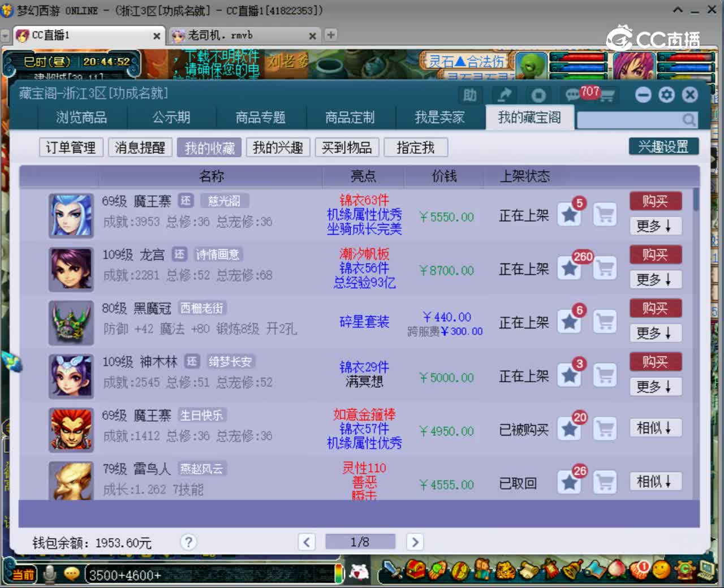Buy the 109级 神木林 ￥5000.00 character

coord(655,362)
